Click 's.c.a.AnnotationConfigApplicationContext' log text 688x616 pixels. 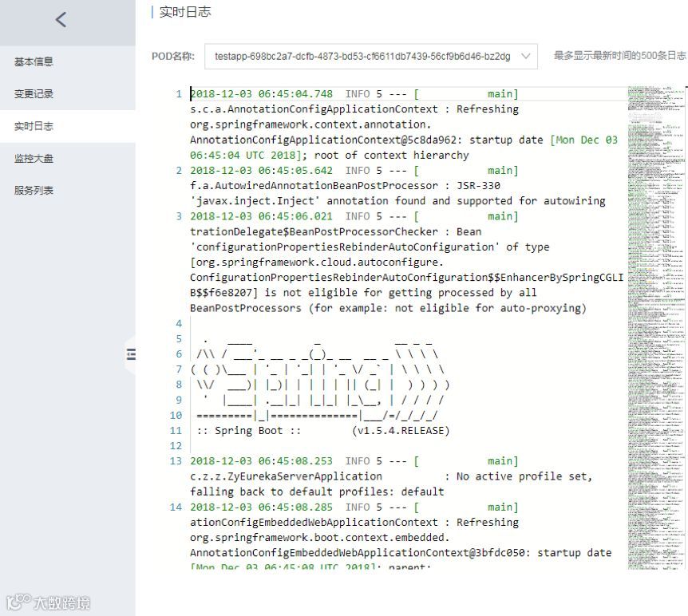(314, 109)
